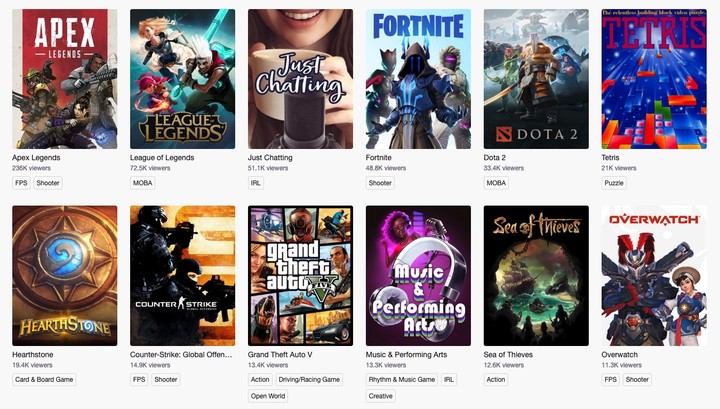Choose the Rhythm & Music Game tag

402,379
